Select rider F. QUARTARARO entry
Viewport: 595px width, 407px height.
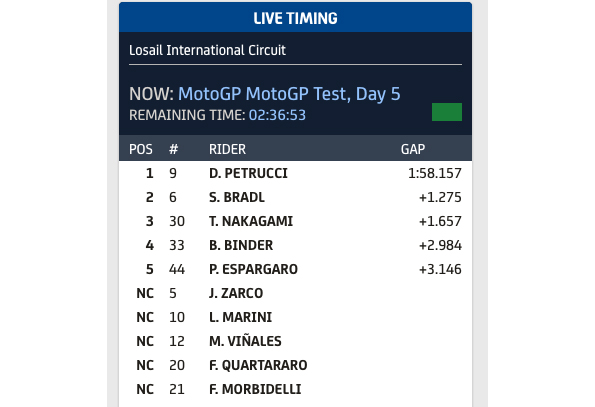pyautogui.click(x=295, y=365)
